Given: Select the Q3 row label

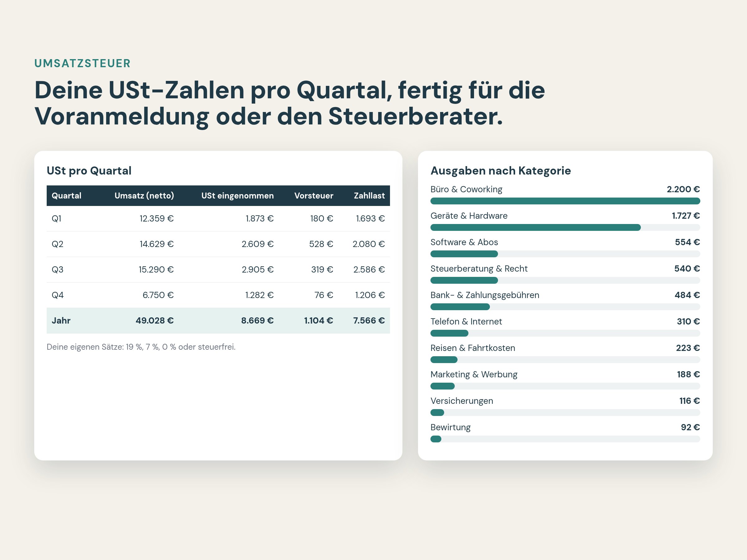Looking at the screenshot, I should (x=57, y=270).
